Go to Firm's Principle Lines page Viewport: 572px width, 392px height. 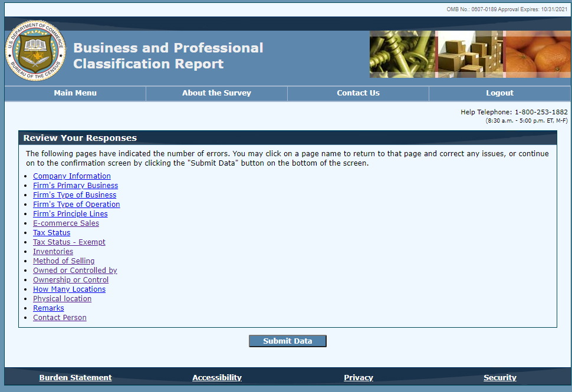coord(70,214)
